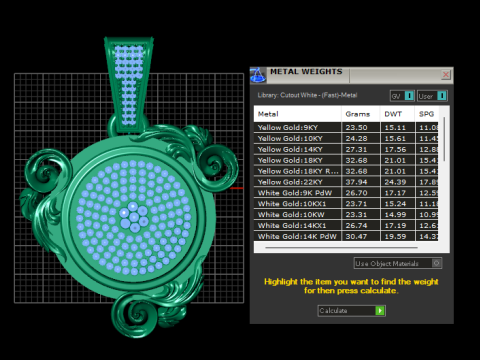Click the center stone cluster of pendant
The image size is (480, 360).
[x=133, y=217]
